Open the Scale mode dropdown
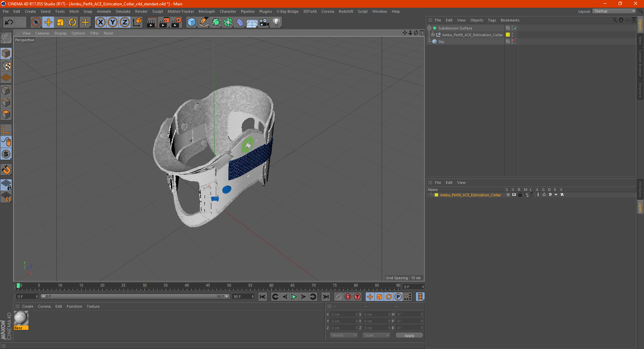The width and height of the screenshot is (644, 349). click(x=376, y=335)
